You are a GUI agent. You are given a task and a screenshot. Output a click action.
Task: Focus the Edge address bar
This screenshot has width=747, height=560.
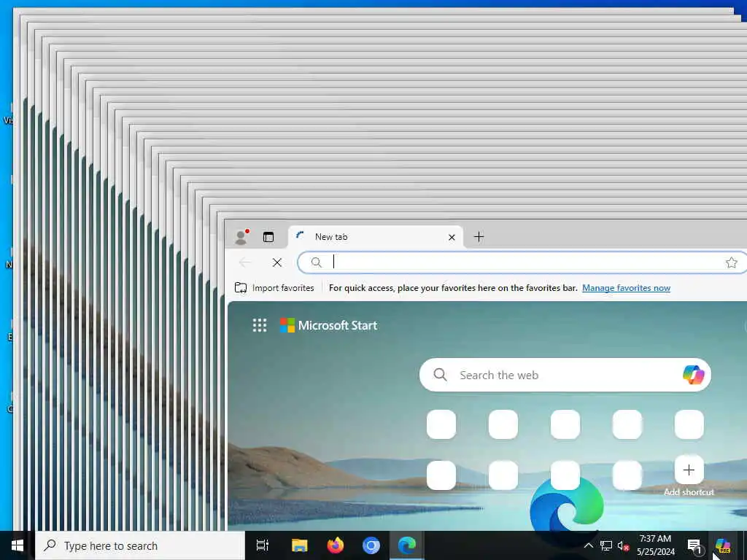coord(522,262)
